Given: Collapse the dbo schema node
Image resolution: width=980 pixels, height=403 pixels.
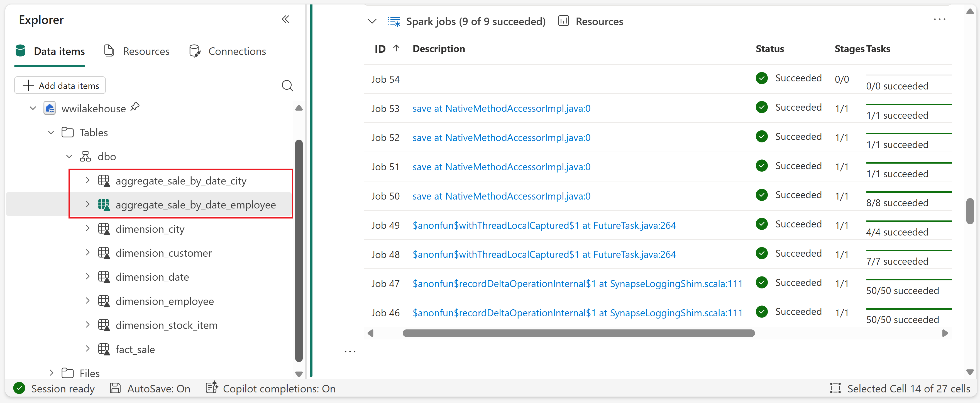Looking at the screenshot, I should click(x=69, y=156).
